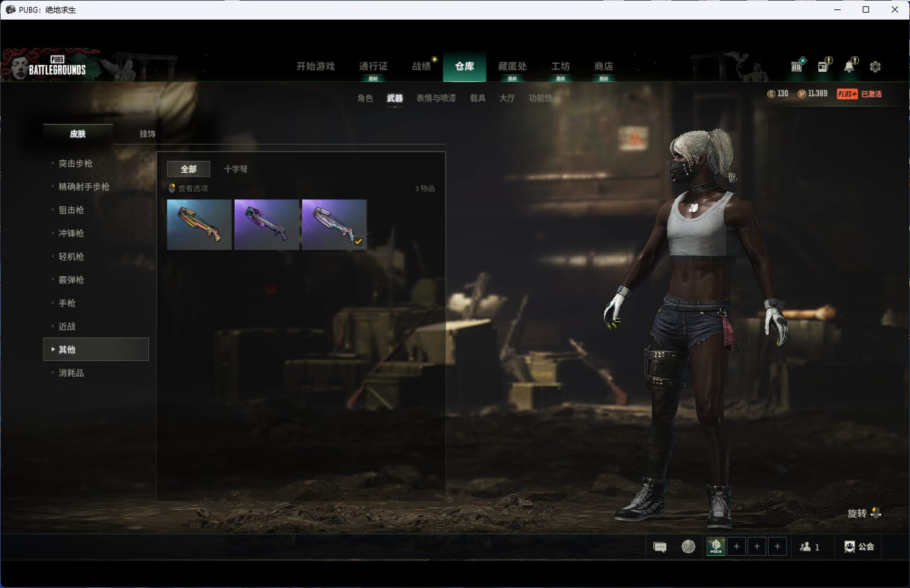
Task: Maximize the PUBG window
Action: point(866,9)
